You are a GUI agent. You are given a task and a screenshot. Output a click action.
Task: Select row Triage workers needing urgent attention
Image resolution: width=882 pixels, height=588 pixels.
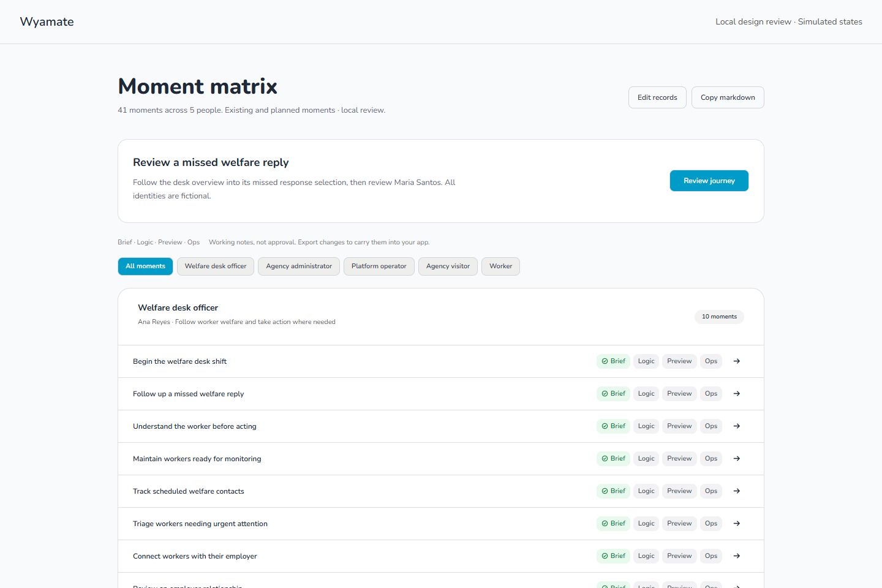pyautogui.click(x=441, y=524)
